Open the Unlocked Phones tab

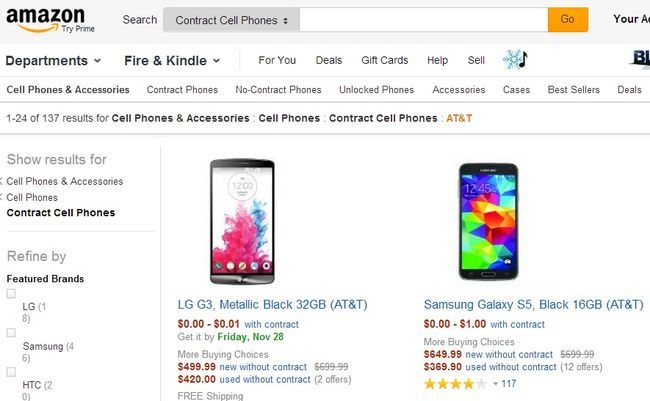point(376,90)
